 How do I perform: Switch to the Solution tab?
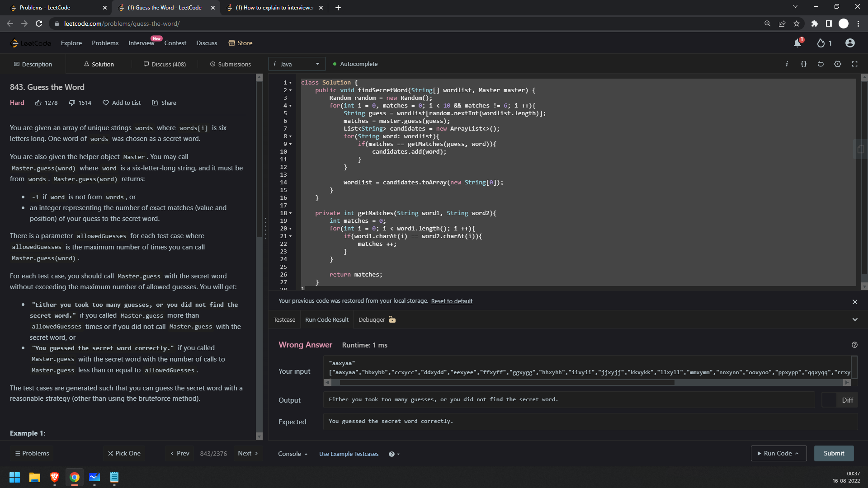point(99,64)
